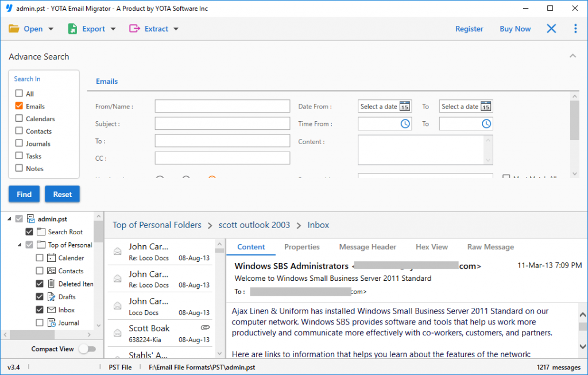Open Date To calendar picker icon
The width and height of the screenshot is (588, 375).
tap(486, 106)
